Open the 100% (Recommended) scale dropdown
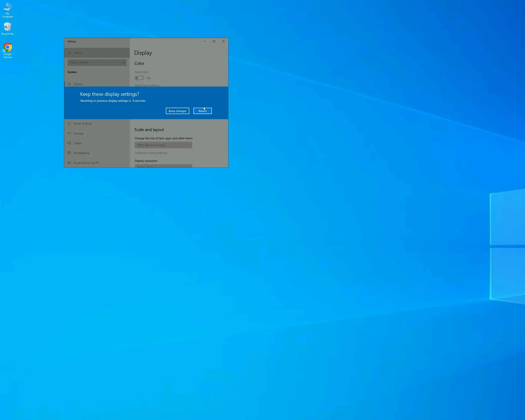 tap(163, 145)
